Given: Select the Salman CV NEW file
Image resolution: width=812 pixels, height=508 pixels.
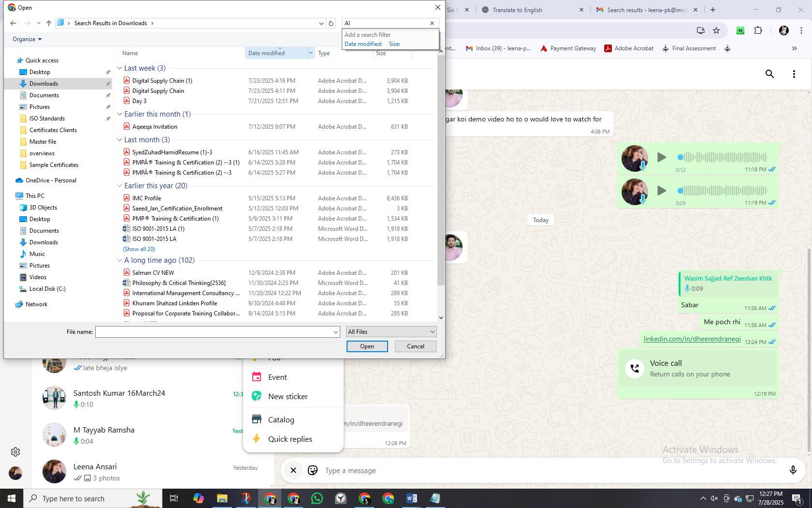Looking at the screenshot, I should coord(153,273).
